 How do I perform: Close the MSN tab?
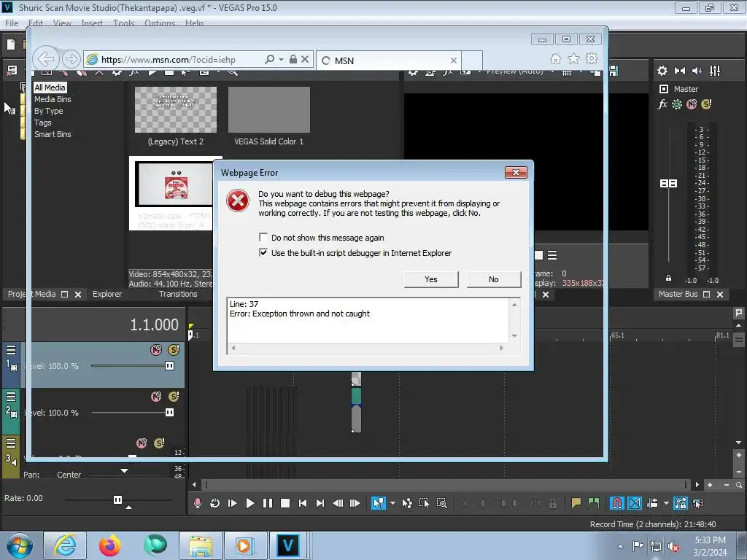(x=454, y=61)
